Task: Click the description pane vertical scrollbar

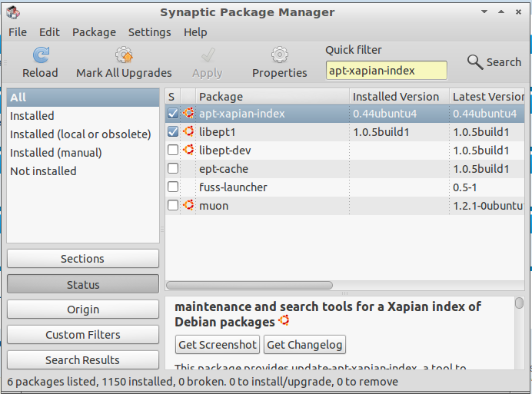Action: point(519,303)
